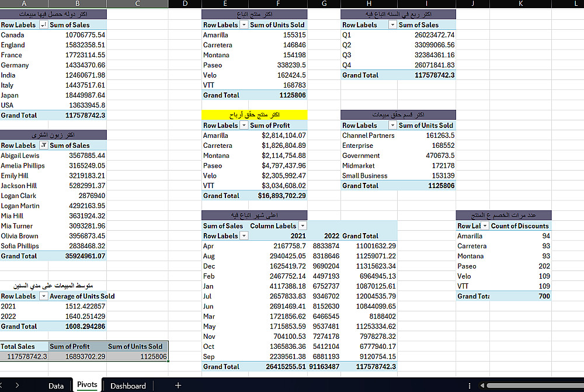Select the 16893702.29 Sum of Profit cell
Viewport: 584px width, 392px height.
(x=78, y=356)
